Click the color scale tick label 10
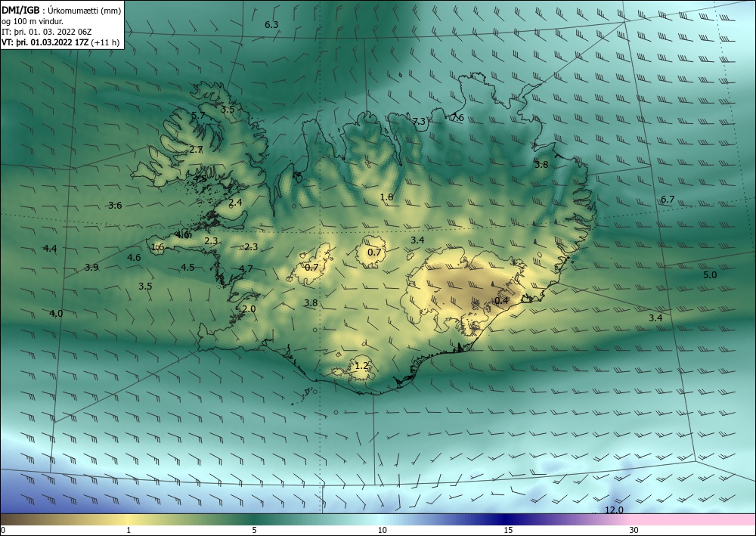The image size is (756, 536). pyautogui.click(x=382, y=530)
